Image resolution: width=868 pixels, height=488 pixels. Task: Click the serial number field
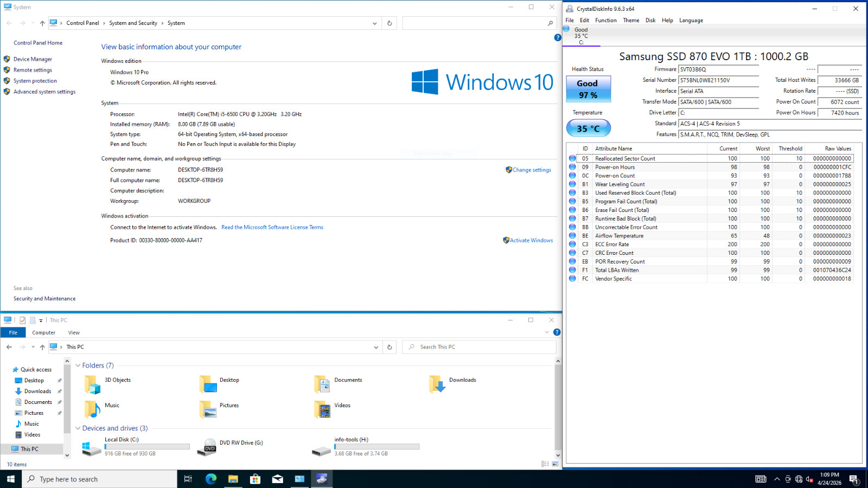pos(718,80)
